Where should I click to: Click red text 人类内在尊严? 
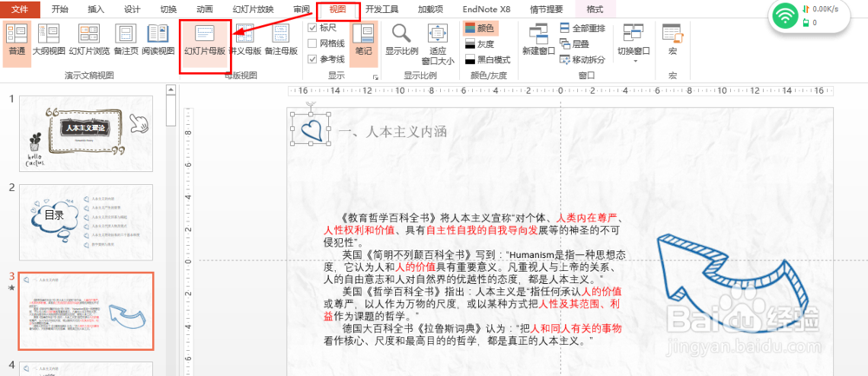587,216
